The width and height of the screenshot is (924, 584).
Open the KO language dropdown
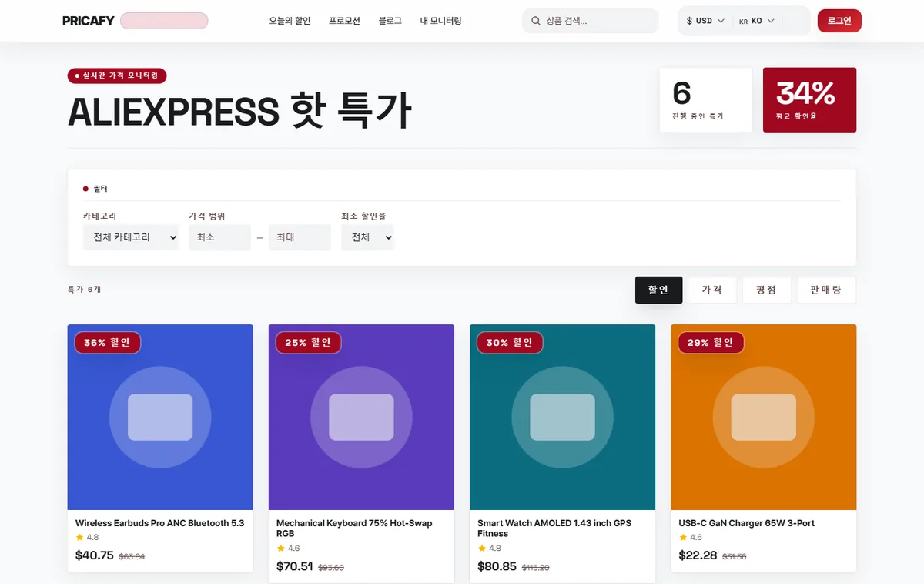[x=756, y=21]
